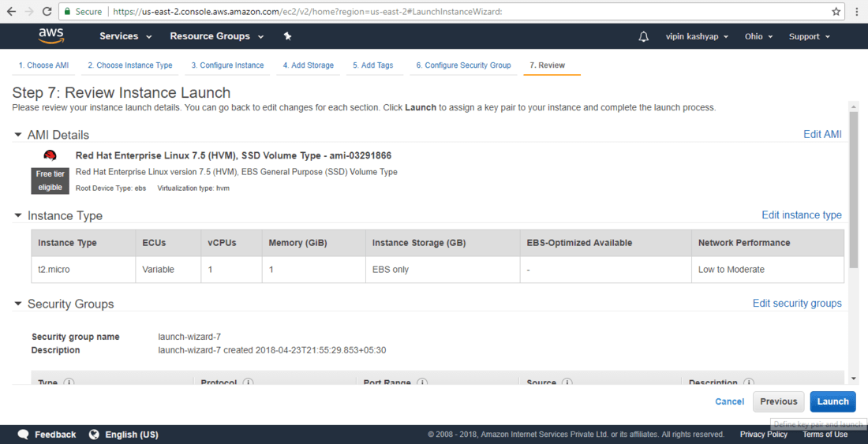868x444 pixels.
Task: Go to step 3 Configure Instance
Action: (227, 65)
